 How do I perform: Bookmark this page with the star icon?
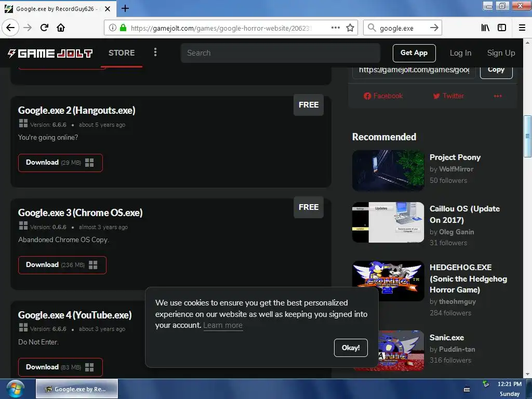pos(350,28)
